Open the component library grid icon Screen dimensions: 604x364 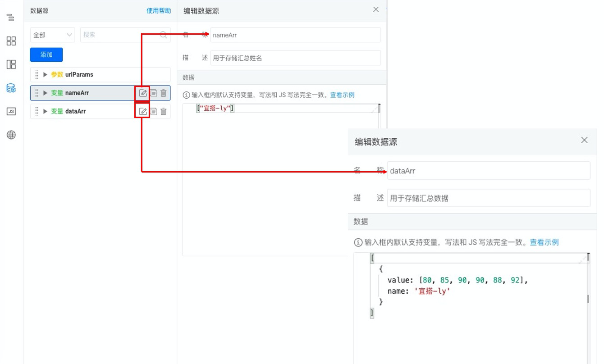click(x=11, y=41)
